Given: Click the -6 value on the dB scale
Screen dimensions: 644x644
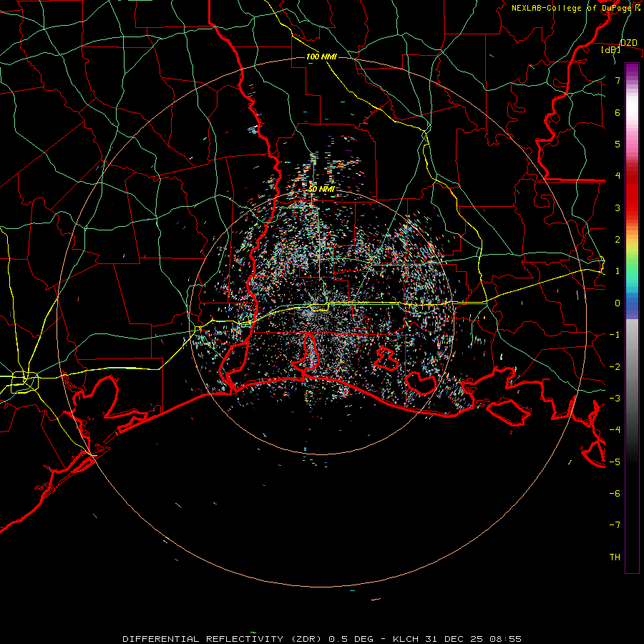Looking at the screenshot, I should pyautogui.click(x=615, y=494).
